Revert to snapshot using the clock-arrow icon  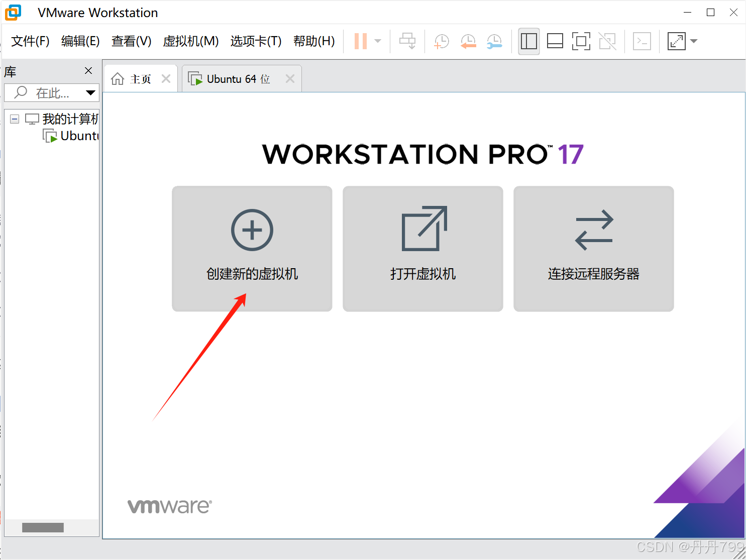468,42
